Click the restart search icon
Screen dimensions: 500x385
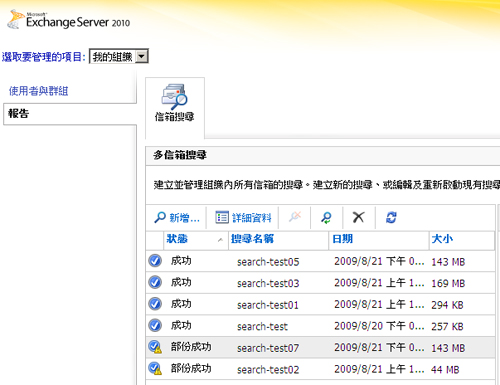click(x=326, y=218)
